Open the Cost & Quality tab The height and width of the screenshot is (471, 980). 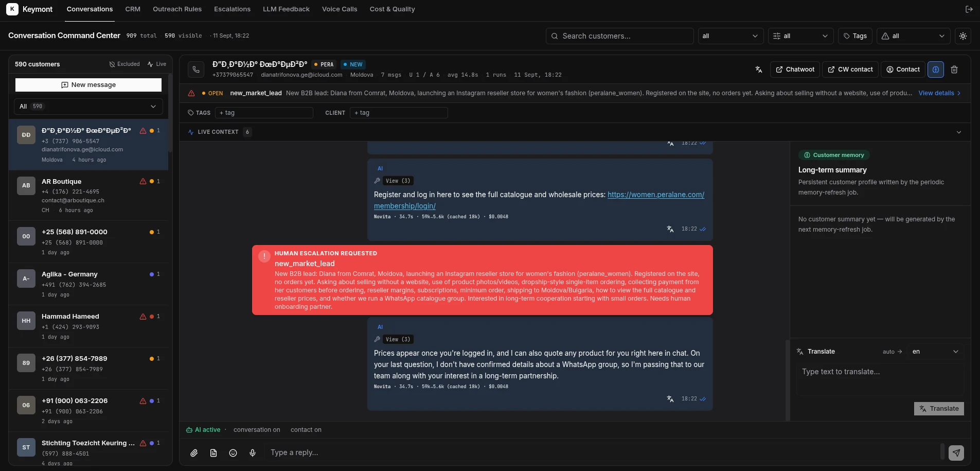click(392, 9)
